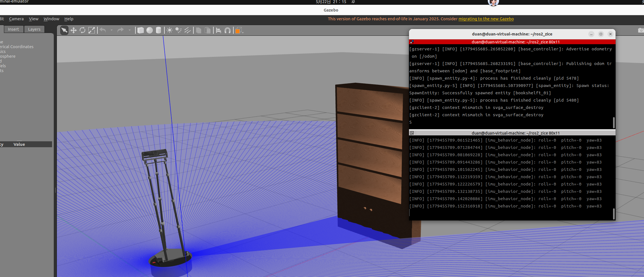
Task: Activate the selection arrow mode
Action: [x=64, y=30]
